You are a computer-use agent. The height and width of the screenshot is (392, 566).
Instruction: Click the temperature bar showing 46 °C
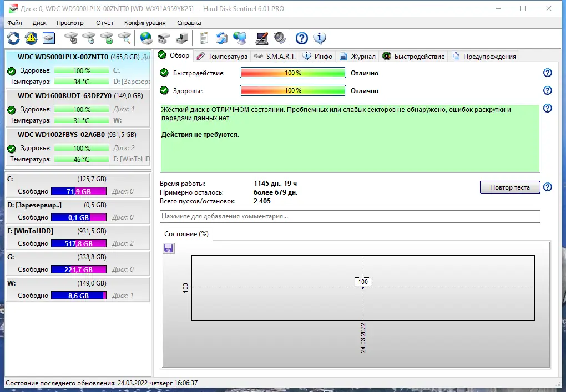pos(82,159)
